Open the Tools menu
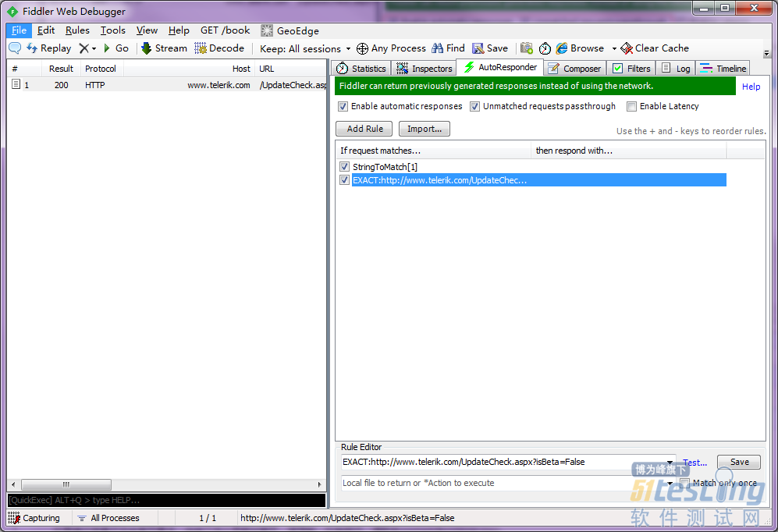Image resolution: width=778 pixels, height=532 pixels. pos(113,30)
